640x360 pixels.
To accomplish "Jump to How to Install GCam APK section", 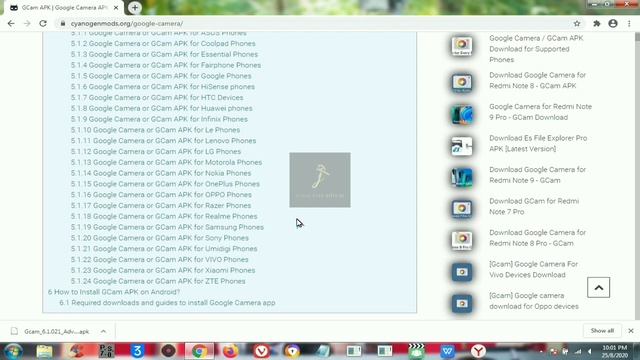I will [x=113, y=292].
